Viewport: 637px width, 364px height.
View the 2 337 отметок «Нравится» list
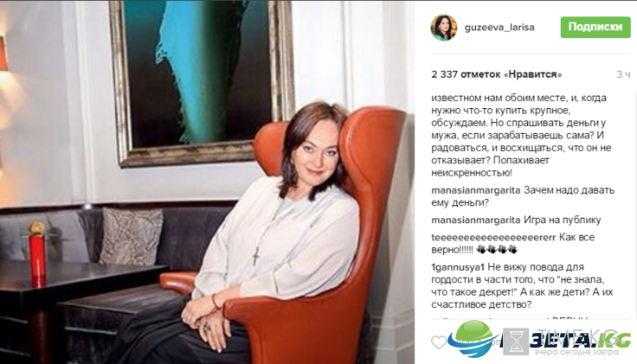pos(497,74)
